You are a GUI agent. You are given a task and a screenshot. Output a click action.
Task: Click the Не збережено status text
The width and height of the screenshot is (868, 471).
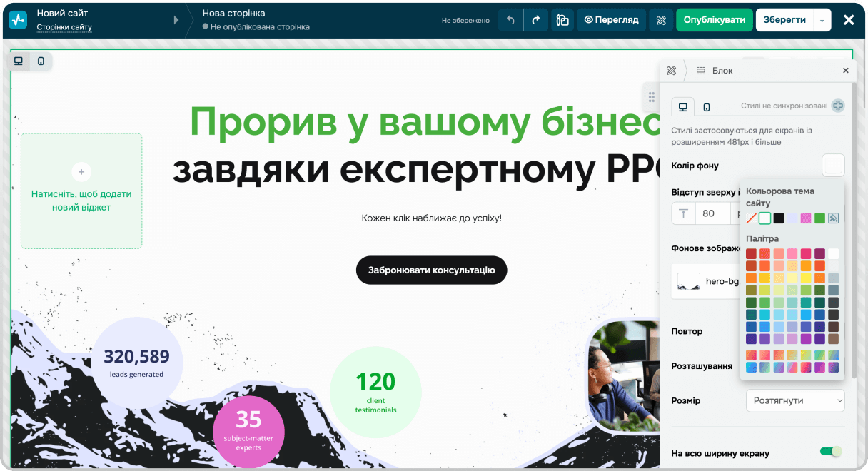[x=465, y=21]
